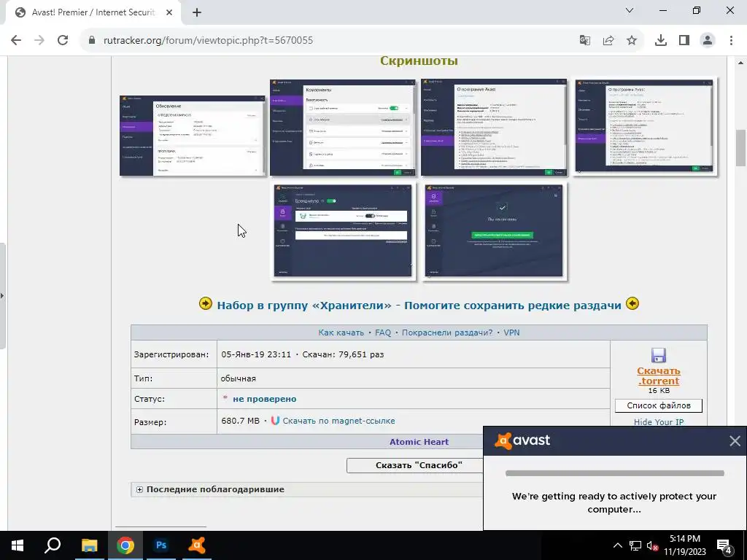Viewport: 747px width, 560px height.
Task: Bookmark this page with the star
Action: coord(632,41)
